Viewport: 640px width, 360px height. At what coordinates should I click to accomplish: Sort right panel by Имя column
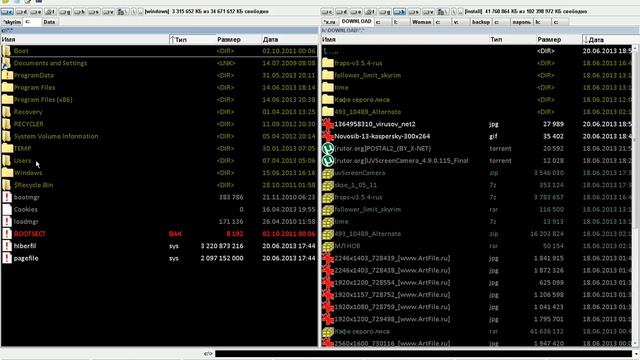(405, 40)
